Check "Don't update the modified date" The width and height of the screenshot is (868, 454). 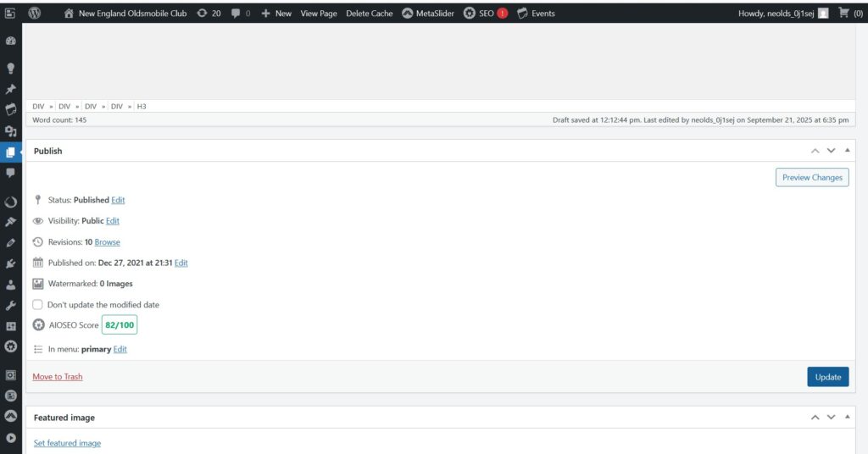coord(37,305)
